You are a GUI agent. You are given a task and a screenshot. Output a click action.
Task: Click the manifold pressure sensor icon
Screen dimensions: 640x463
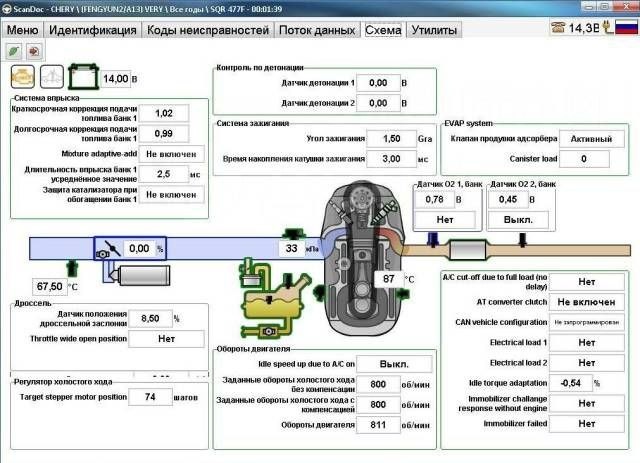pyautogui.click(x=293, y=235)
